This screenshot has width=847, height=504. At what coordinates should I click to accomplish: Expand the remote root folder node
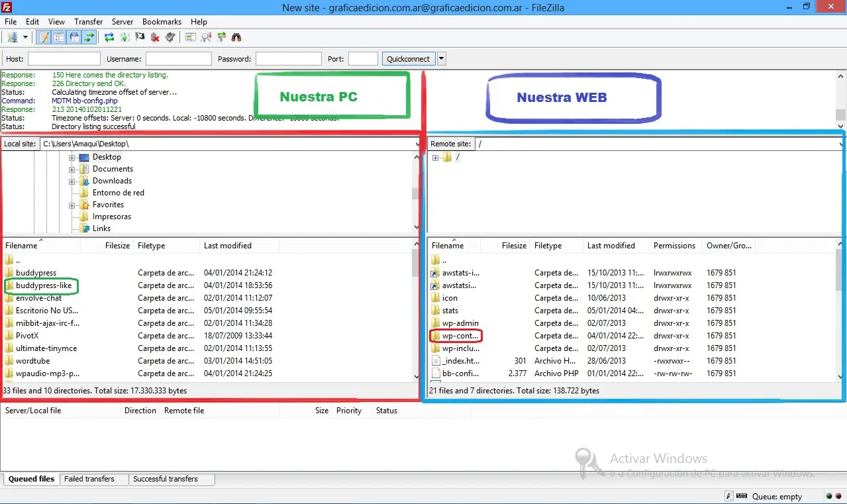coord(435,158)
